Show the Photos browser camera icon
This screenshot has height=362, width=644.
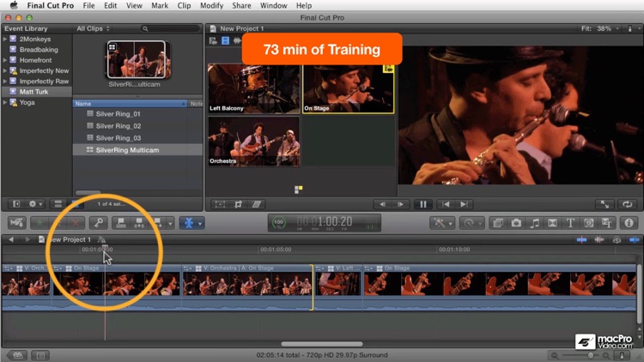[x=516, y=223]
